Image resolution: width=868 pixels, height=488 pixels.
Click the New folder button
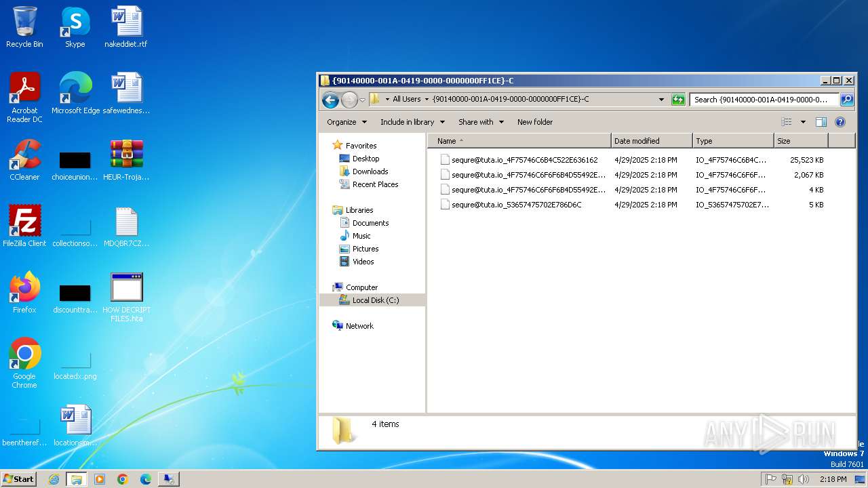point(535,122)
